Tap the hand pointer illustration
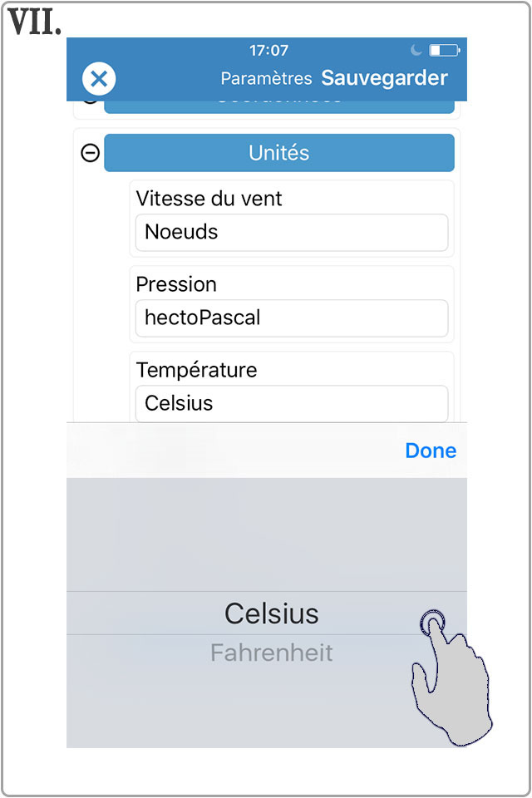This screenshot has width=532, height=798. [452, 677]
